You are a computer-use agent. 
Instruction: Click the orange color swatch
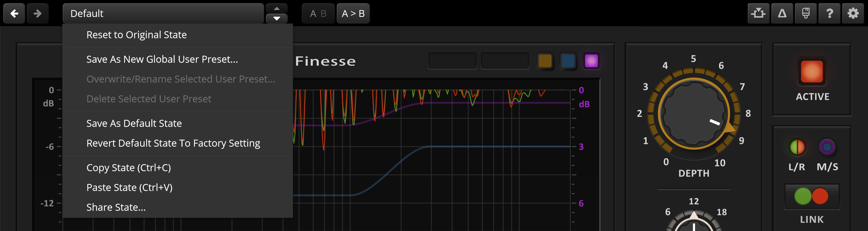click(545, 61)
